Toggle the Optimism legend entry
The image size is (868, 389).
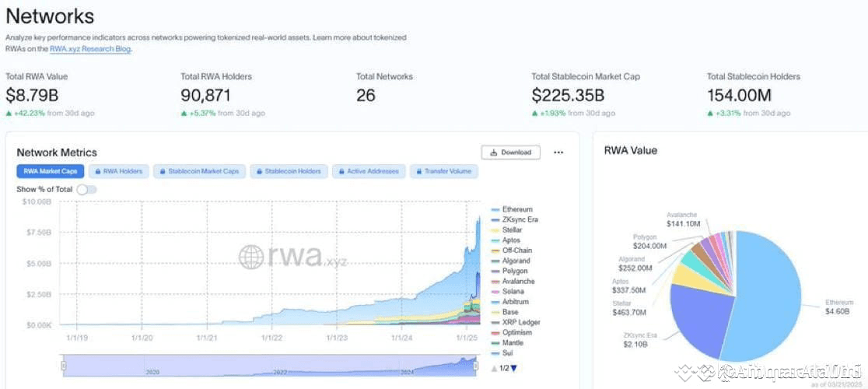click(511, 332)
